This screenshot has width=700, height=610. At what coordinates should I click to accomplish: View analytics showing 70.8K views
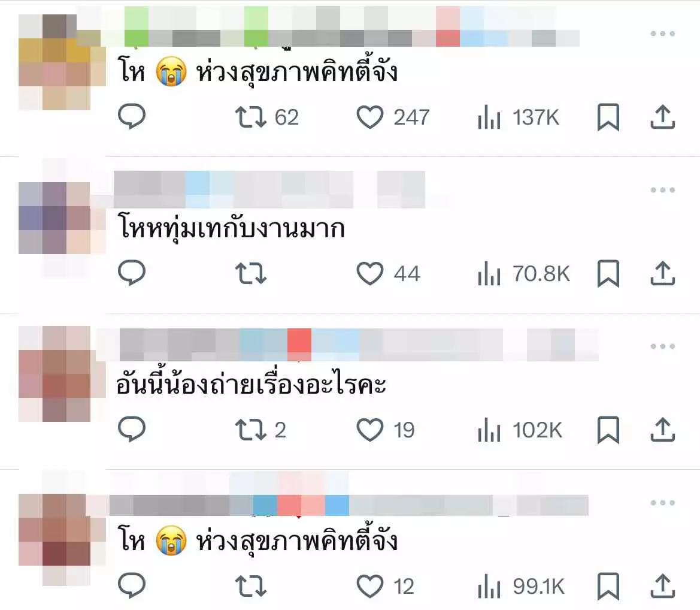[x=524, y=273]
